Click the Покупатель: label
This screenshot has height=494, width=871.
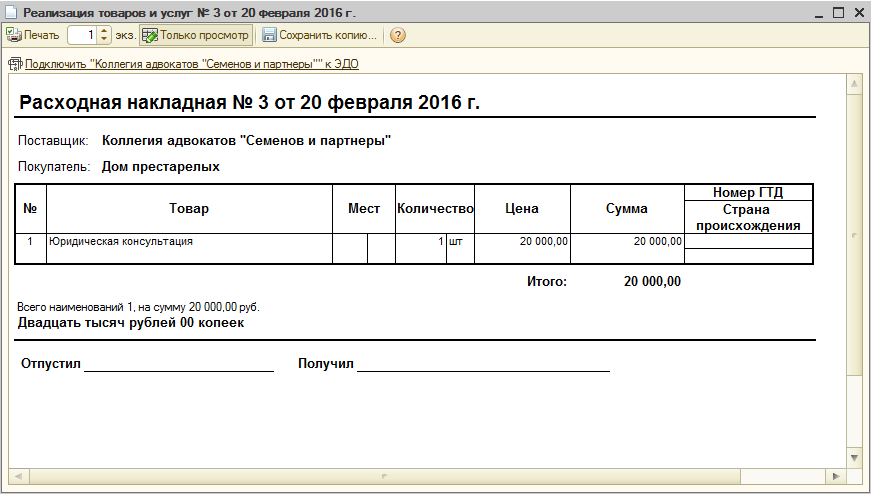54,167
